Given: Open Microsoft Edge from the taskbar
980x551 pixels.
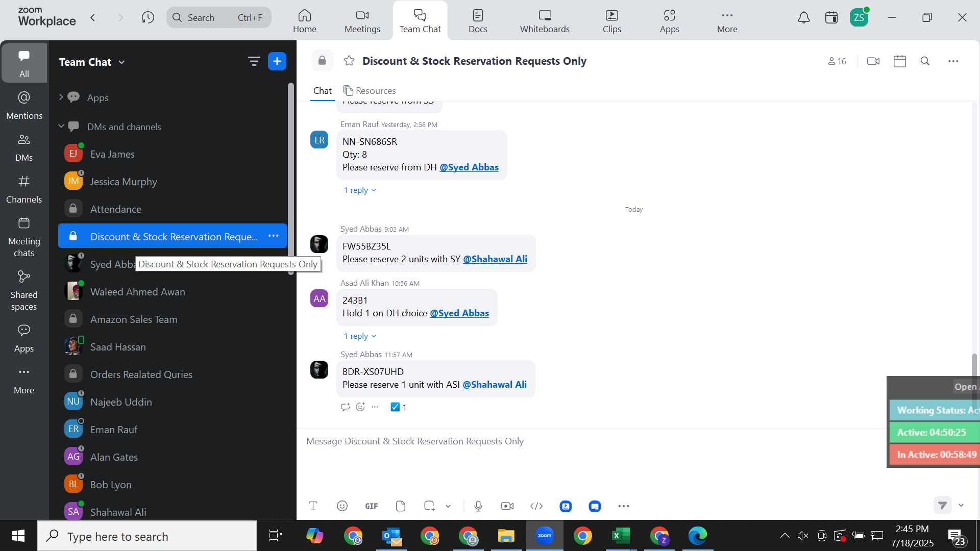Looking at the screenshot, I should (x=698, y=536).
